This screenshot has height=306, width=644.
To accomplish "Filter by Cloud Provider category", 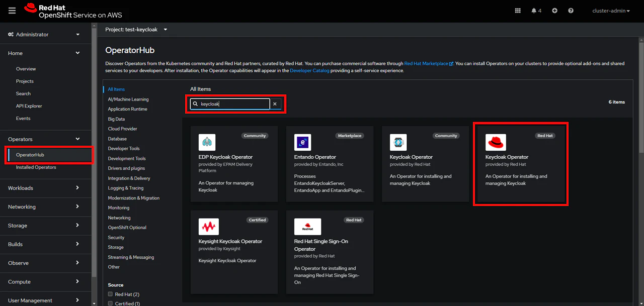I will tap(122, 129).
